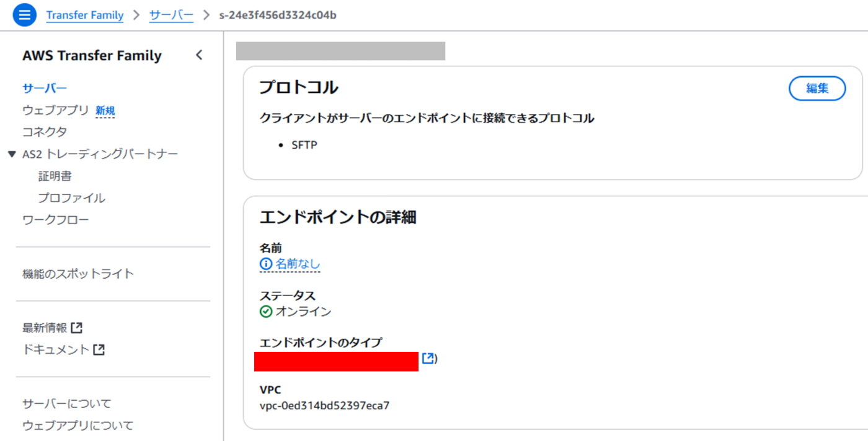Click the green online status check icon
The width and height of the screenshot is (868, 441).
[x=266, y=312]
